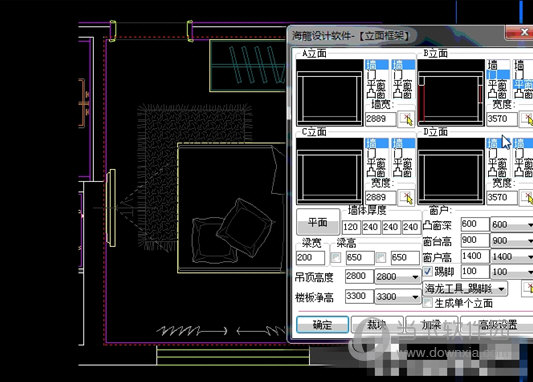Image resolution: width=533 pixels, height=382 pixels.
Task: Click the 平面 button
Action: [x=318, y=222]
